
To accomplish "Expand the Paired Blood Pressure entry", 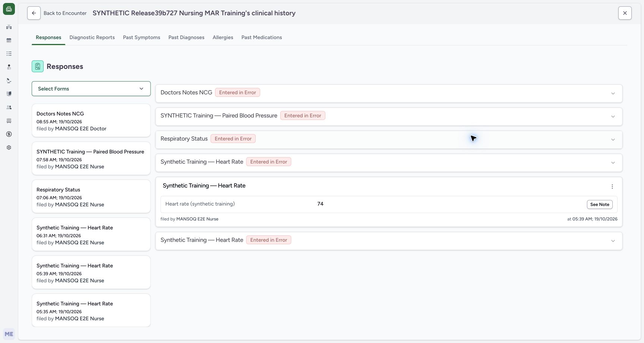I will pos(389,116).
